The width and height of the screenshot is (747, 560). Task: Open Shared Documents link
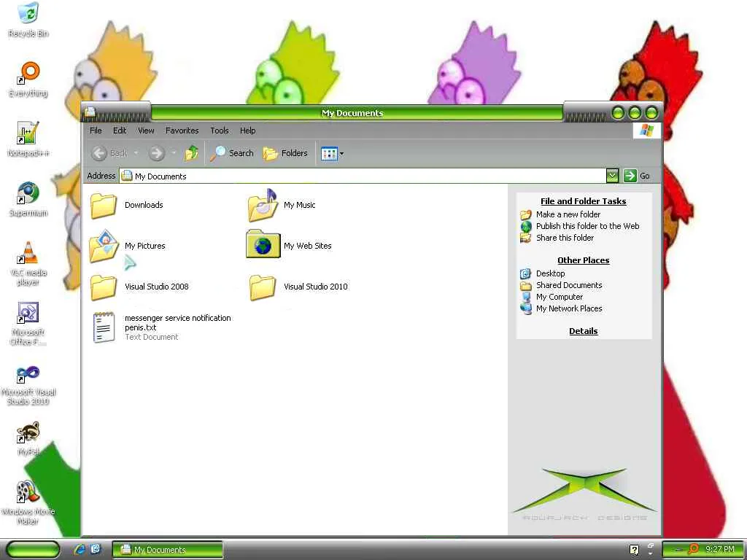(569, 285)
